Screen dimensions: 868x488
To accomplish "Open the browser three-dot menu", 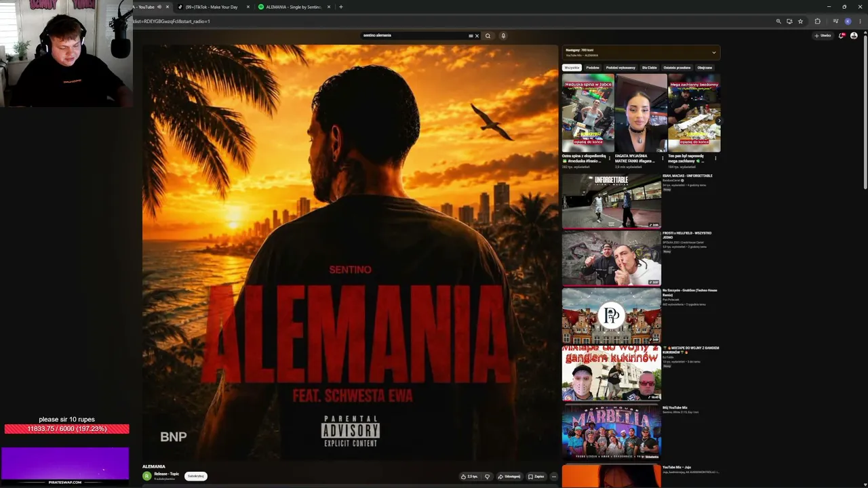I will point(860,21).
